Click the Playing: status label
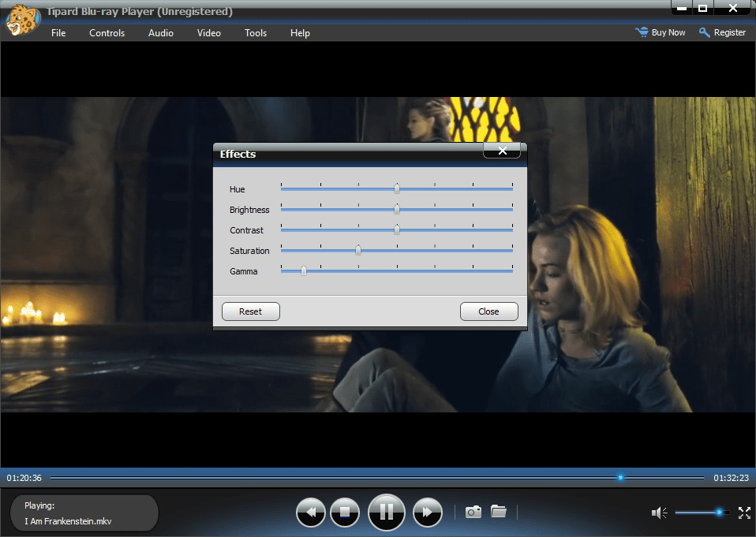 coord(39,505)
